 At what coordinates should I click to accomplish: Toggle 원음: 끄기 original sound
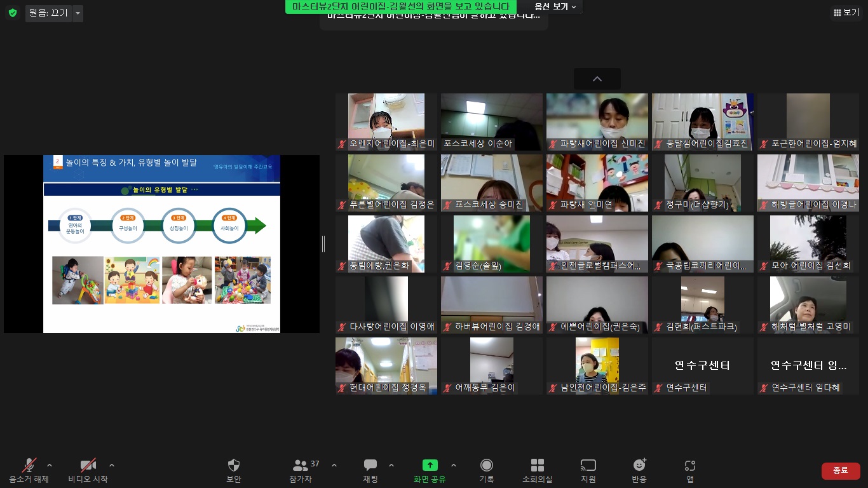point(48,13)
